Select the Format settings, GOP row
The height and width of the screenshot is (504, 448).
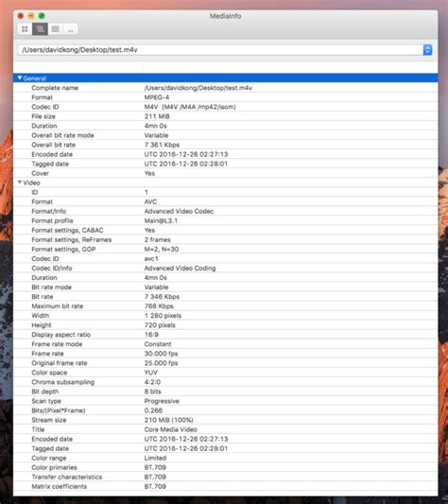225,249
